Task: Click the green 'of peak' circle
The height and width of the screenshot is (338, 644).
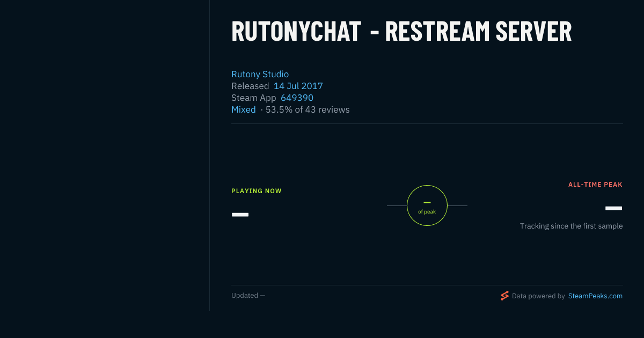Action: [x=427, y=205]
